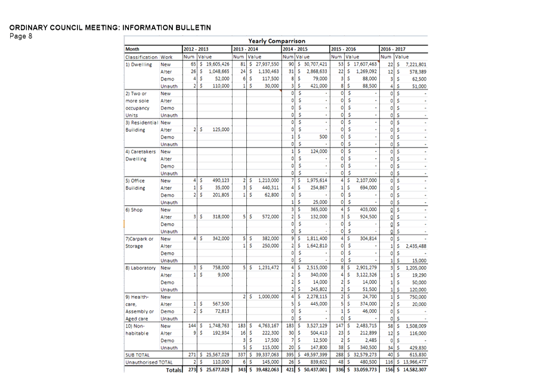This screenshot has height=392, width=554.
Task: Select the Residential Alter value '125,000'
Action: click(x=221, y=129)
